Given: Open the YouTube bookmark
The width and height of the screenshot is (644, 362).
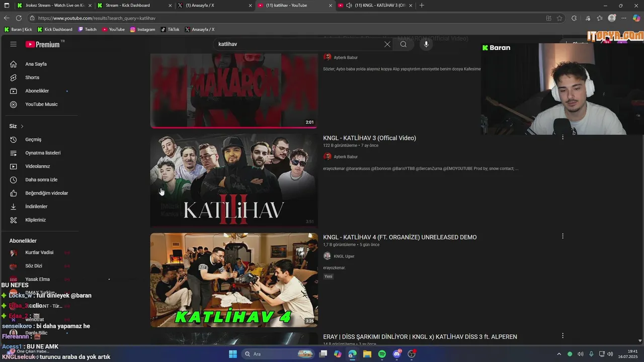Looking at the screenshot, I should (x=113, y=29).
